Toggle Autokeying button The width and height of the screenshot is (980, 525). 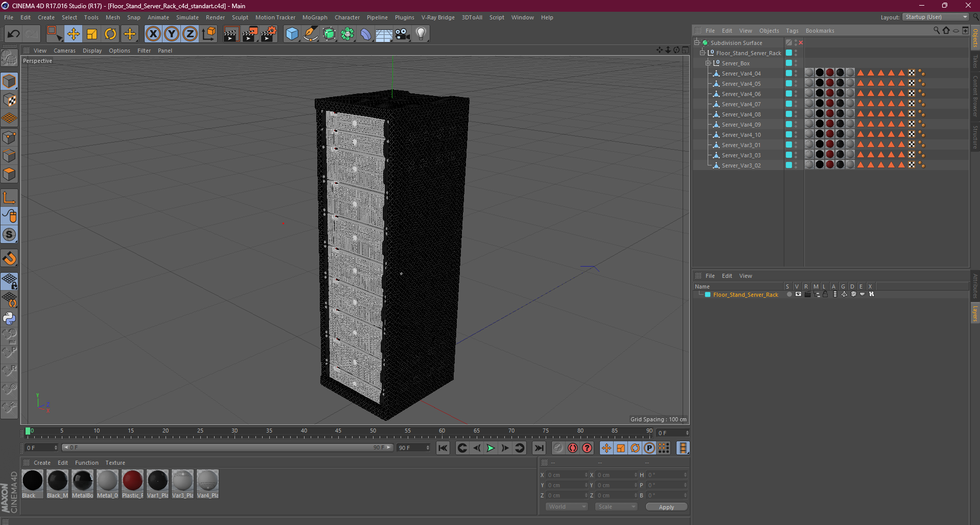[x=573, y=448]
